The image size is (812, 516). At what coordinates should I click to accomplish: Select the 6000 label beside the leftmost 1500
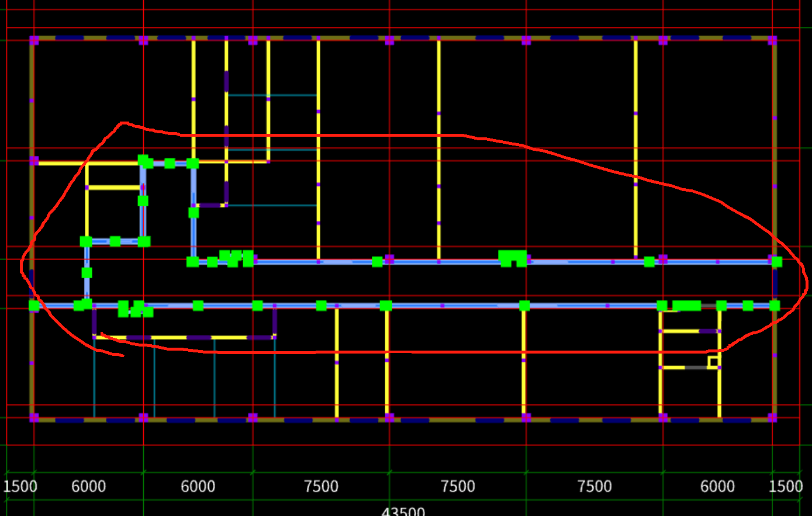88,486
